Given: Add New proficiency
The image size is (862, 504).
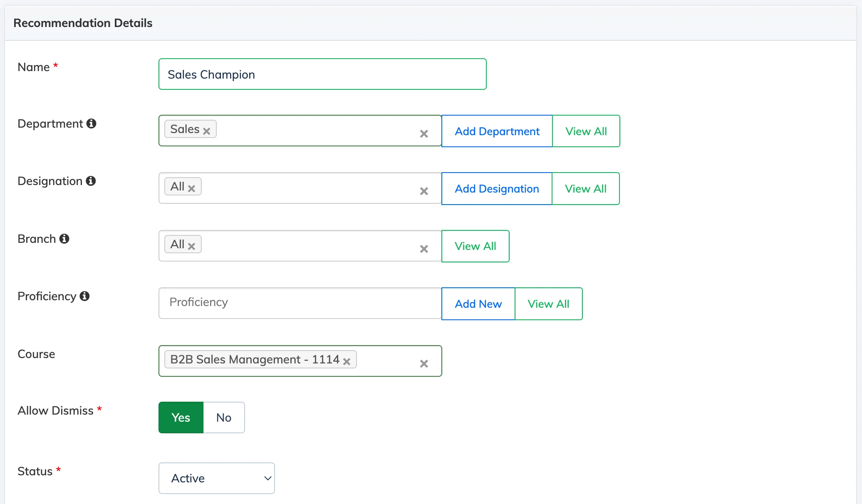Looking at the screenshot, I should (x=478, y=304).
